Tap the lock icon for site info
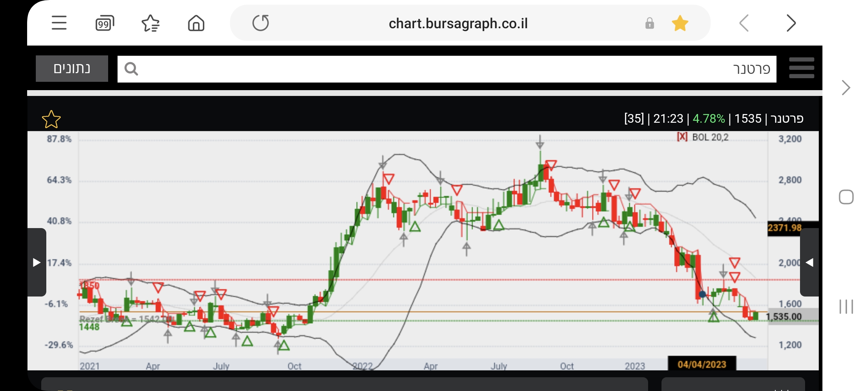The image size is (868, 391). tap(650, 23)
